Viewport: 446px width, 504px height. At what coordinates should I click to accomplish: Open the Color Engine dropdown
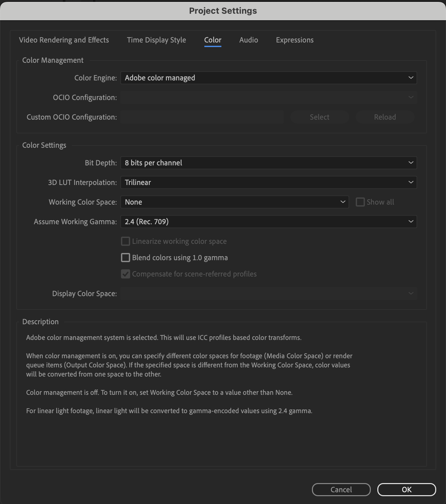[269, 78]
